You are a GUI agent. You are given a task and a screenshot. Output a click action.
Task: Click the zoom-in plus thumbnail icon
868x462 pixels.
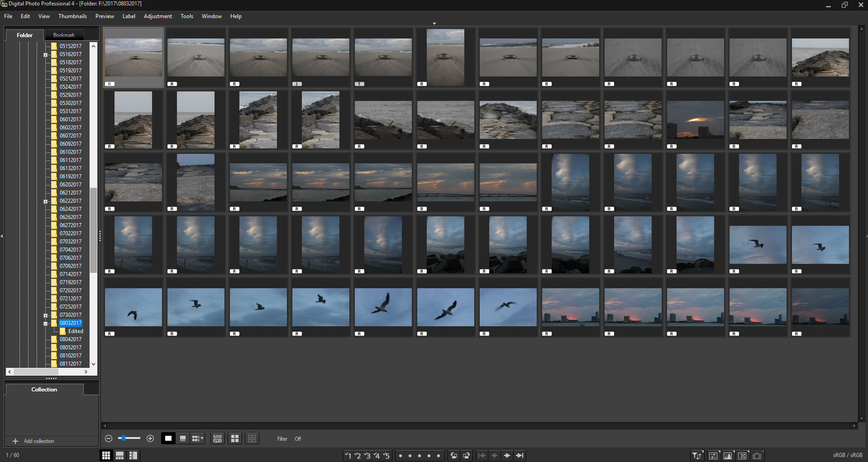tap(150, 438)
